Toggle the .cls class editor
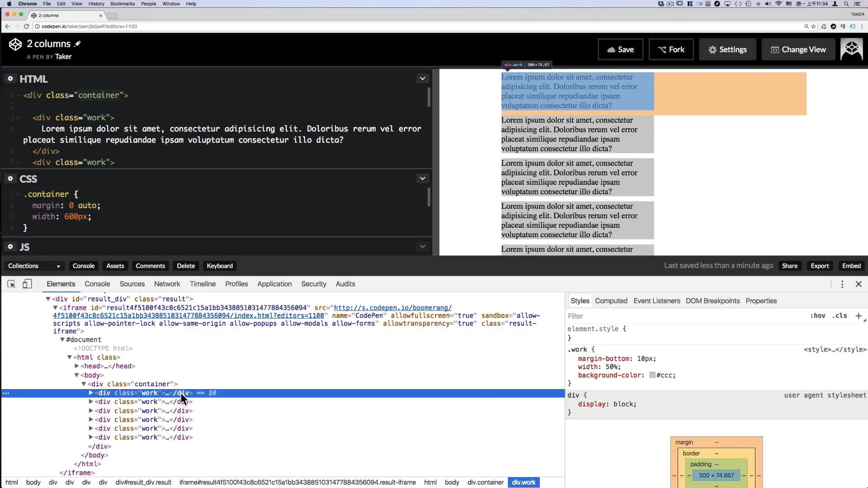Image resolution: width=868 pixels, height=488 pixels. click(840, 316)
